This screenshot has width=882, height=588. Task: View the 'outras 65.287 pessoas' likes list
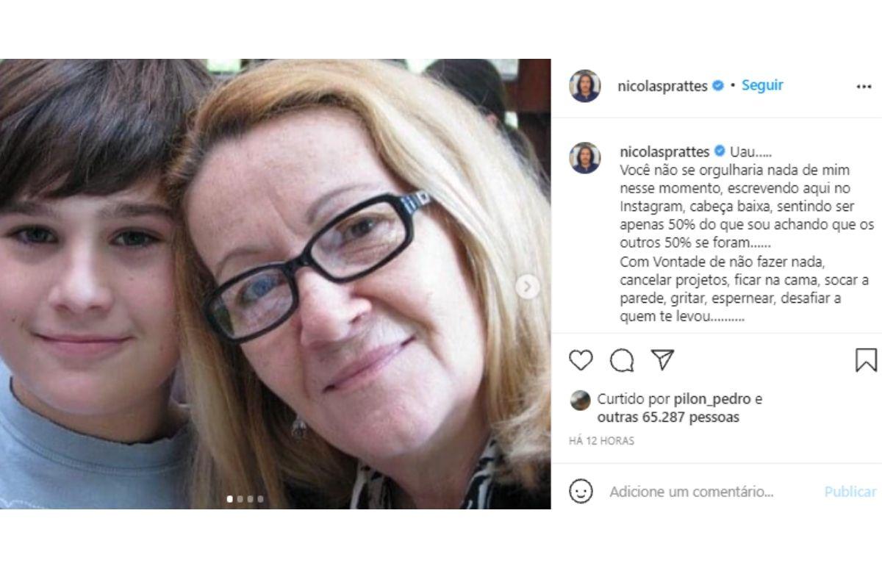667,417
